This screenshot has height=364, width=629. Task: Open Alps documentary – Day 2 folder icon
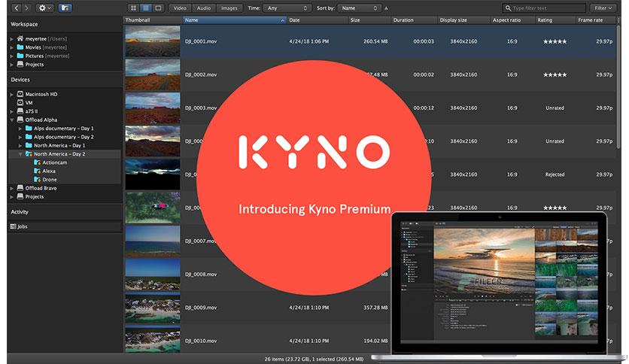coord(29,136)
